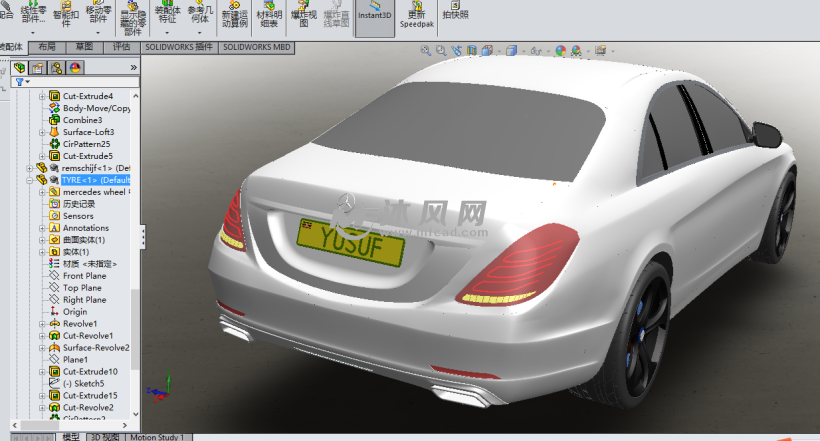
Task: Click the feature tree filter funnel
Action: tap(19, 82)
